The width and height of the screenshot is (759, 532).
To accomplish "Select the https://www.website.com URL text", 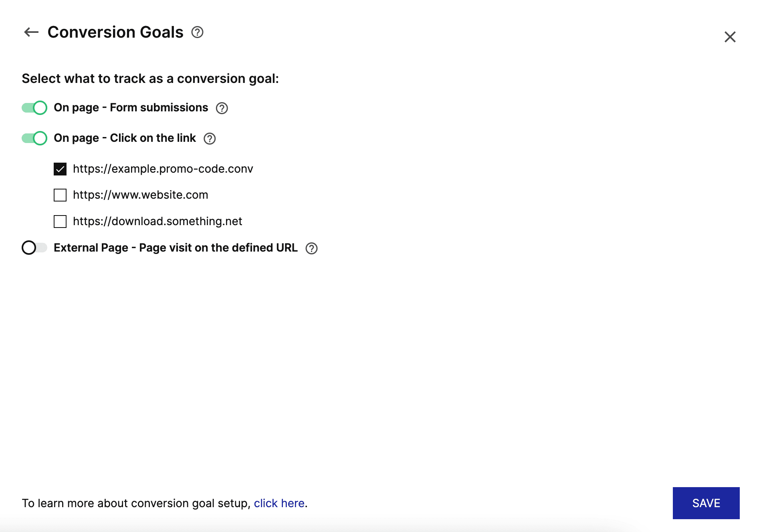I will tap(141, 195).
